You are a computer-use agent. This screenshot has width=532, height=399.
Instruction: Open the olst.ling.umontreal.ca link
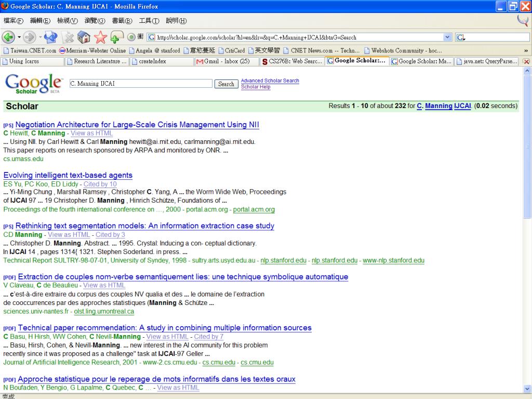tap(104, 312)
